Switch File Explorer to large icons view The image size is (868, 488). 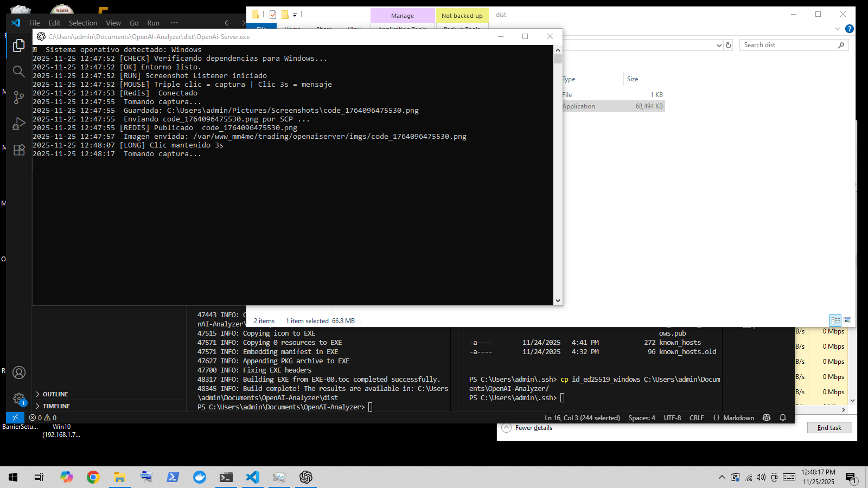(x=847, y=320)
